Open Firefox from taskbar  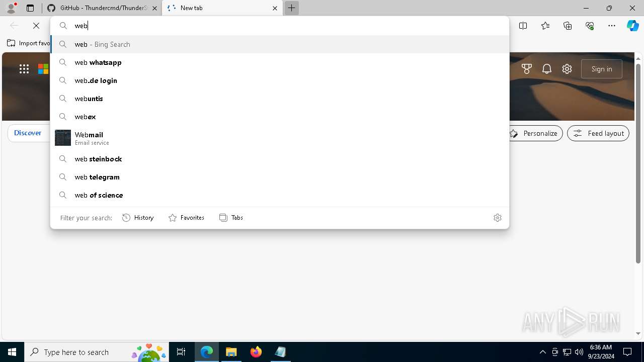(x=256, y=352)
